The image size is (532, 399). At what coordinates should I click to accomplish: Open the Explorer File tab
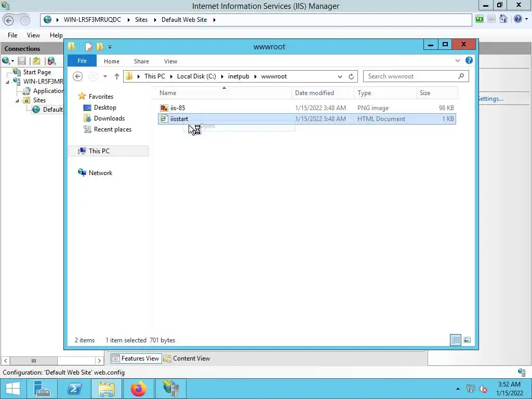point(82,61)
